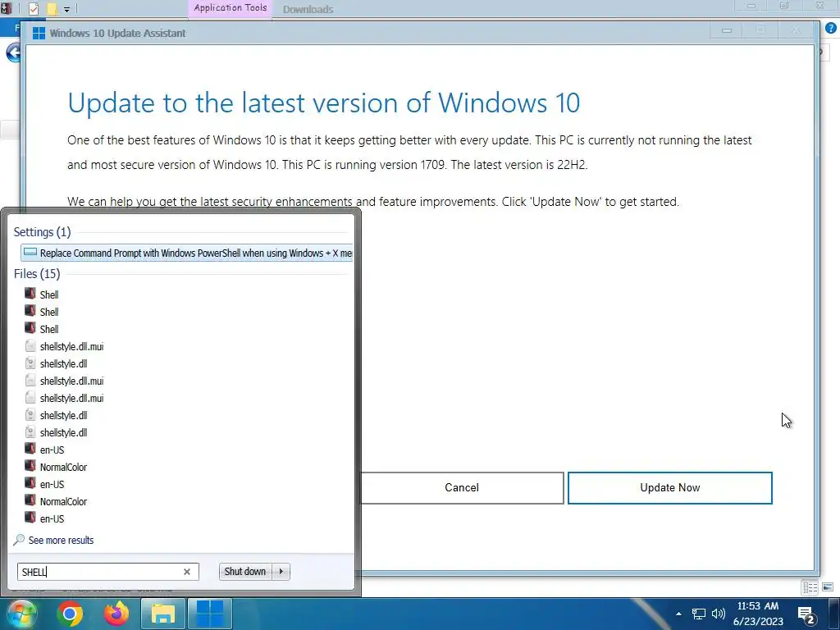Open the second shellstyle.dll.mui result
Viewport: 840px width, 630px height.
click(71, 381)
